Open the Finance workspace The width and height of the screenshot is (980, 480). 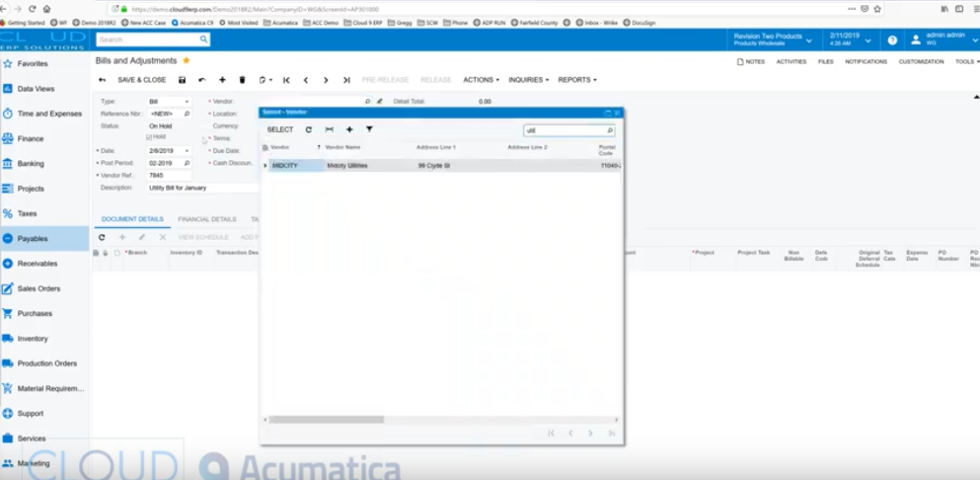30,139
